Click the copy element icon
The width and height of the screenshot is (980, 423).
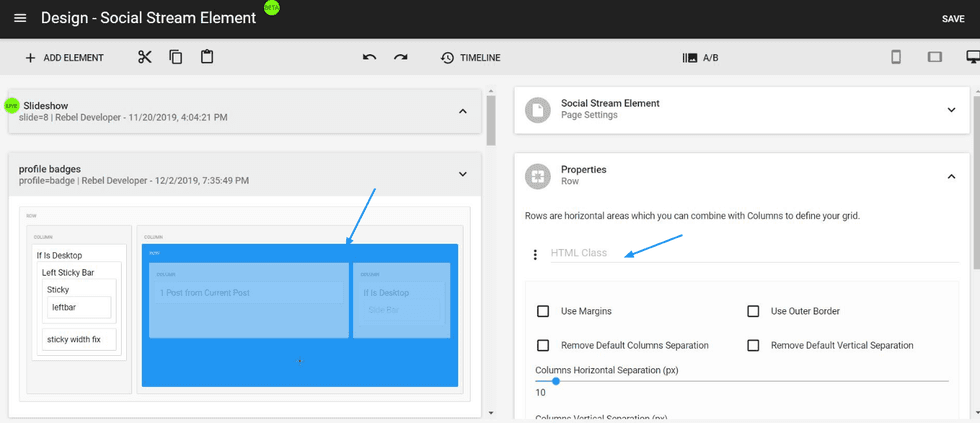[x=176, y=57]
